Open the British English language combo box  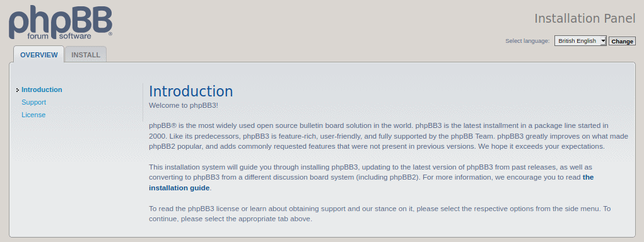tap(580, 41)
